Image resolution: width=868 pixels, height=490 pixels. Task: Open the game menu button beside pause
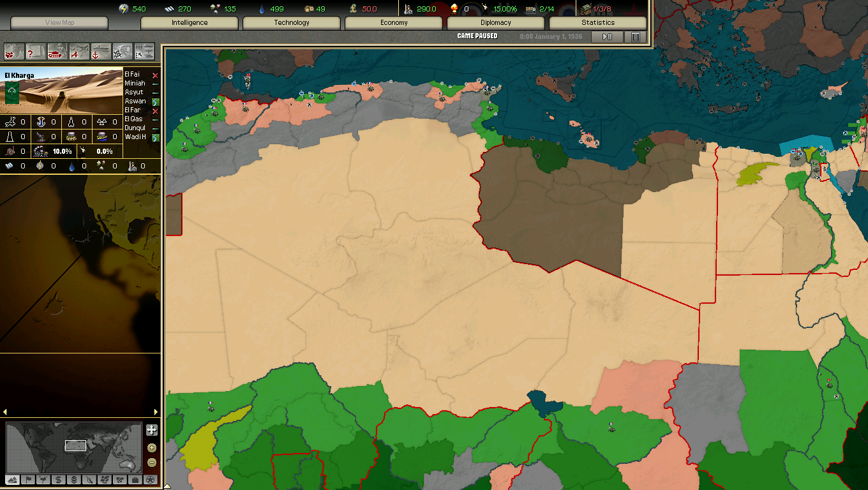point(635,37)
